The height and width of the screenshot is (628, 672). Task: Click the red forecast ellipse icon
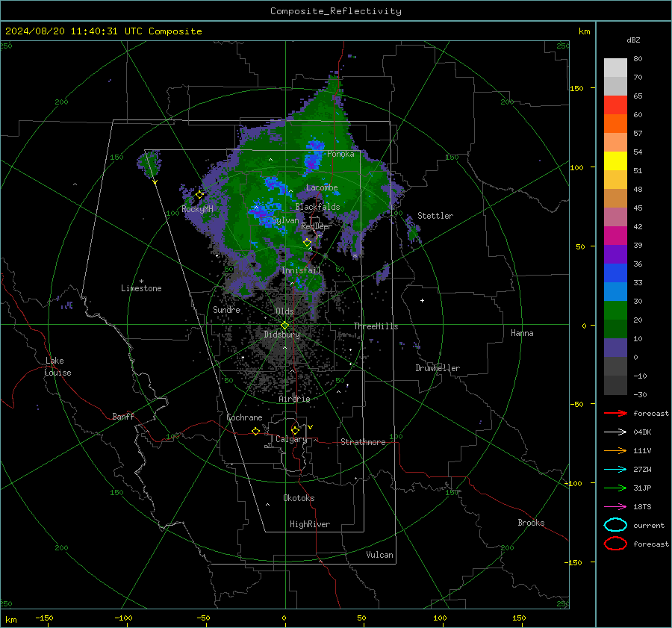[615, 544]
